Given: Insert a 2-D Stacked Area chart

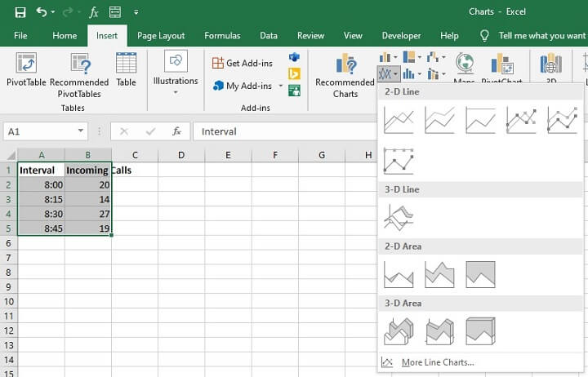Looking at the screenshot, I should (x=439, y=274).
